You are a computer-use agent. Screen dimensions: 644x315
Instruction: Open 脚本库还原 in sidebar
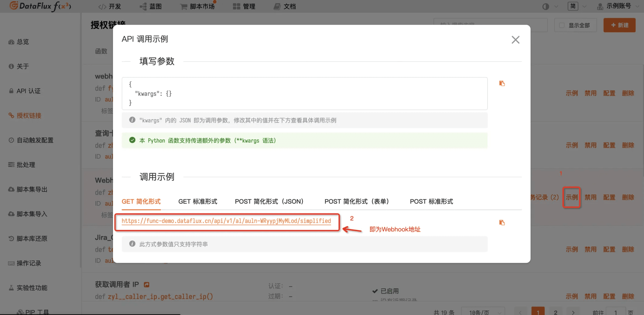(28, 239)
